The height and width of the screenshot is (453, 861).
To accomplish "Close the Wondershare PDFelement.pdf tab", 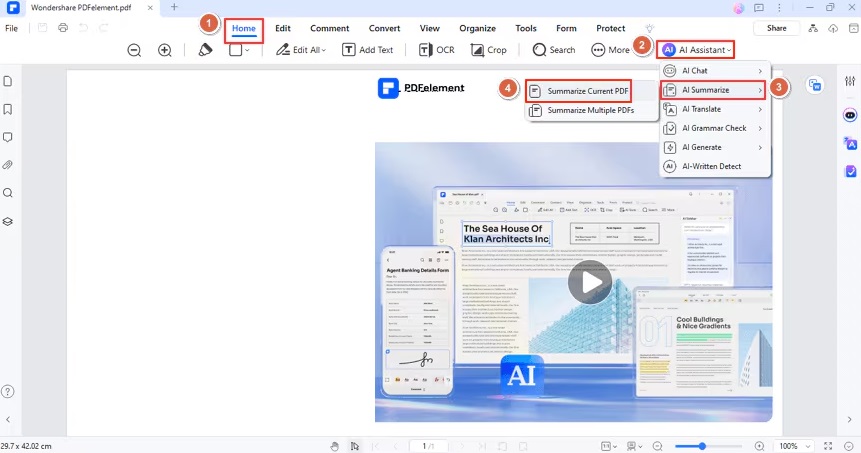I will (150, 8).
